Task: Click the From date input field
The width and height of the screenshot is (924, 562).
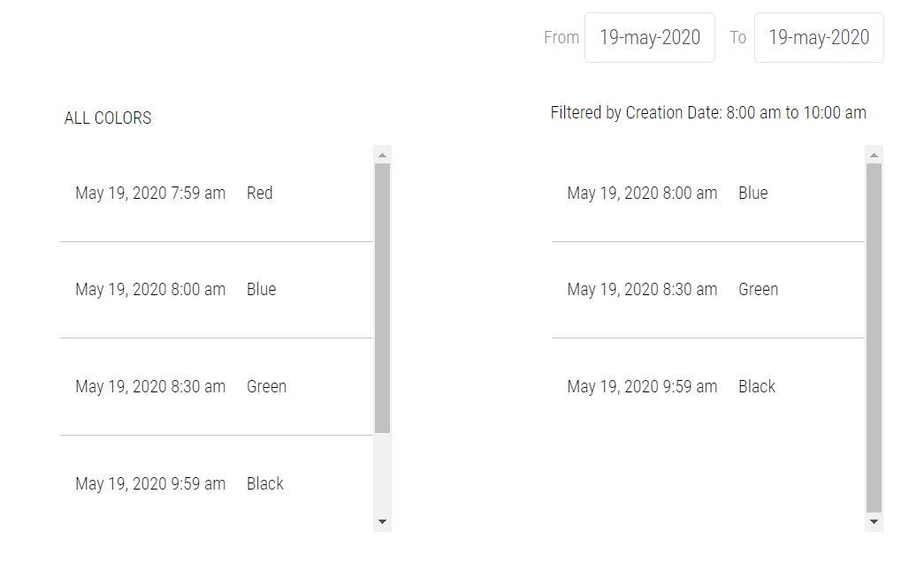Action: tap(650, 37)
